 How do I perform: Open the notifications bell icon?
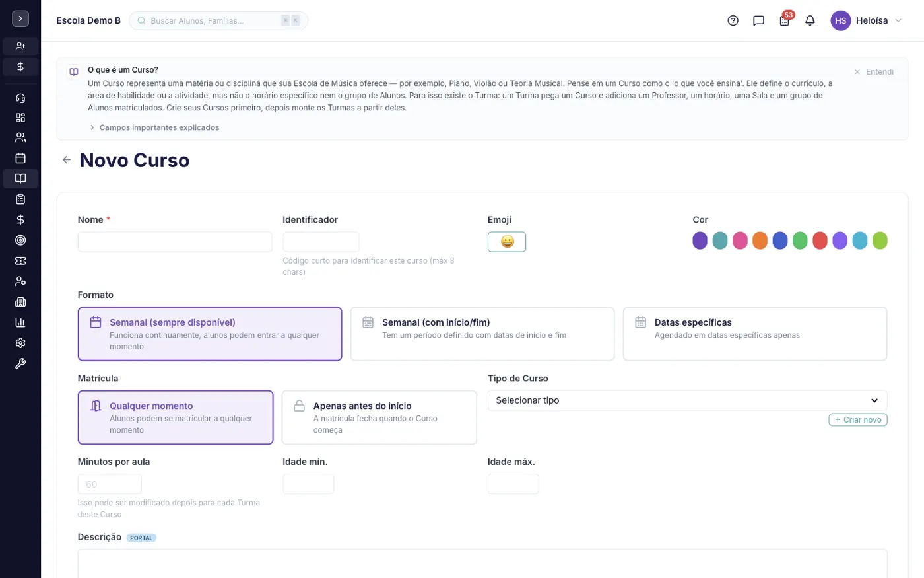click(x=810, y=20)
